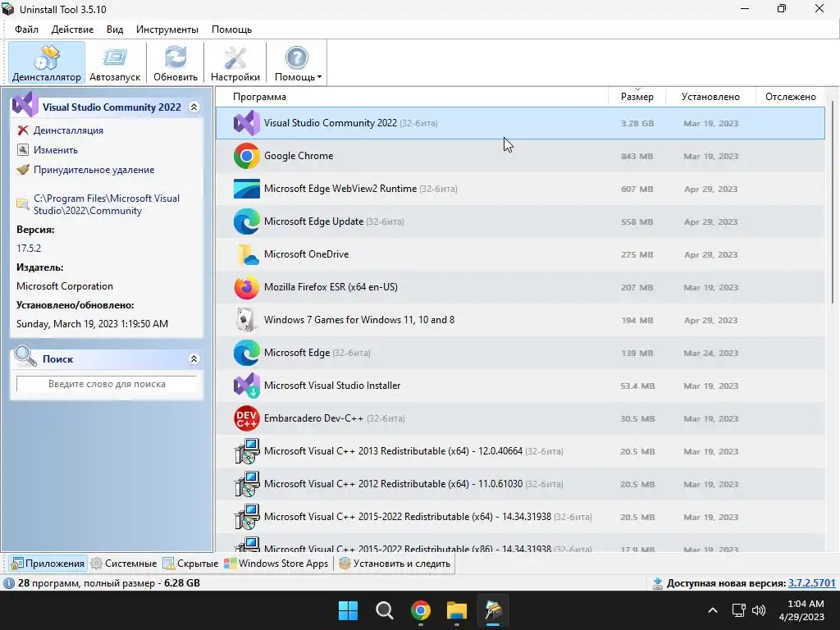The width and height of the screenshot is (840, 630).
Task: Select Visual C++ 2015-2022 (x64) icon
Action: coord(246,517)
